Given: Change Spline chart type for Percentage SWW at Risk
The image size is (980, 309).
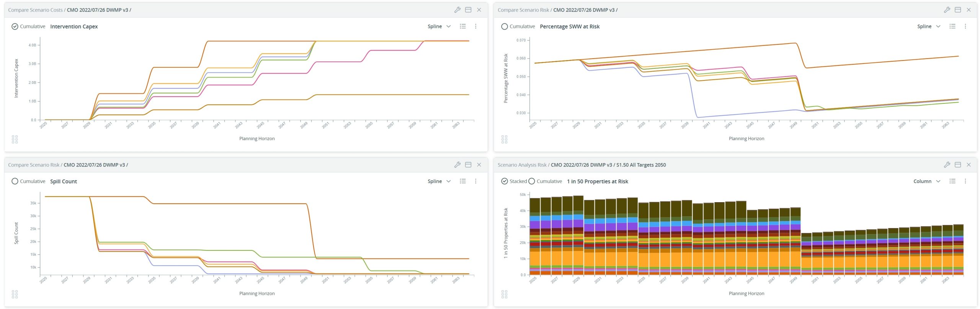Looking at the screenshot, I should click(x=929, y=26).
